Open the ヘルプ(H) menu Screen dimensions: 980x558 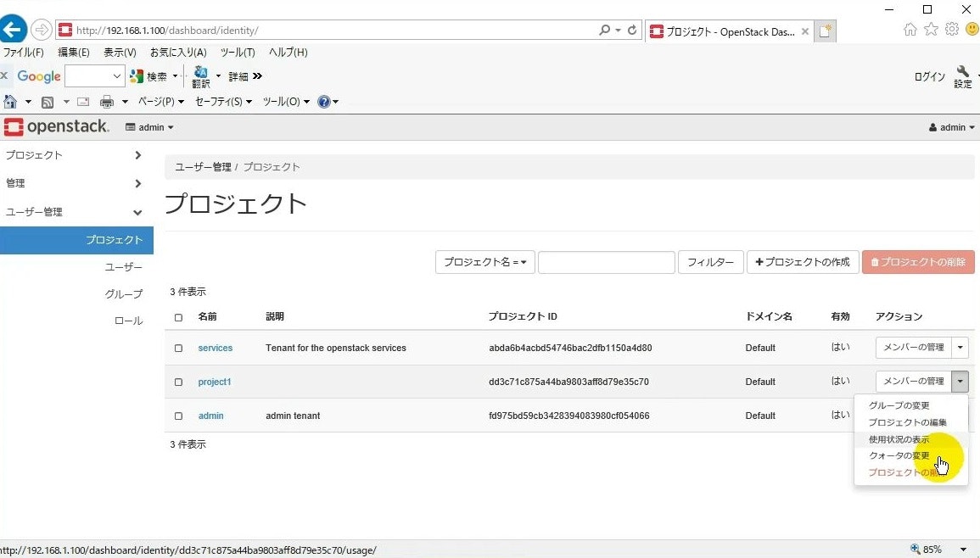[x=288, y=53]
